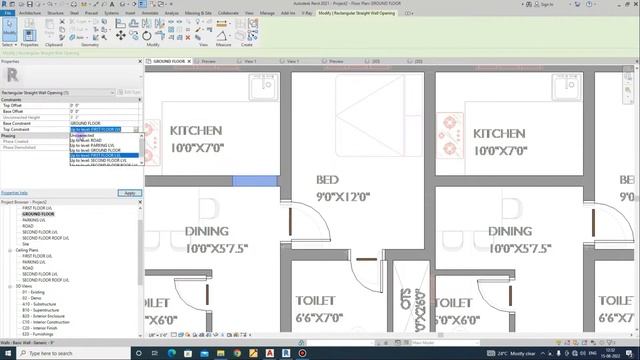This screenshot has height=360, width=640.
Task: Click the Top Offset value field
Action: (x=105, y=105)
